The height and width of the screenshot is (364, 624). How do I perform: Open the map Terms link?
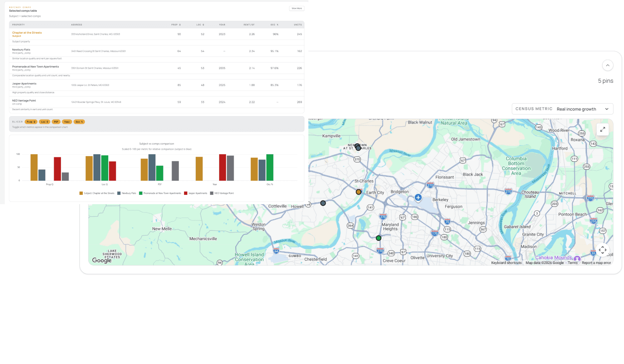[x=573, y=263]
